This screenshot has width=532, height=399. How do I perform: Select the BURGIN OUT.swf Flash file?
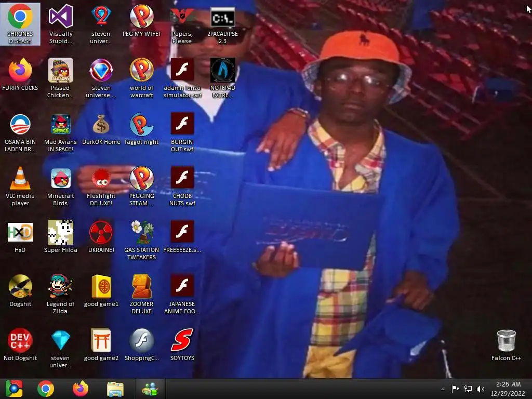182,132
